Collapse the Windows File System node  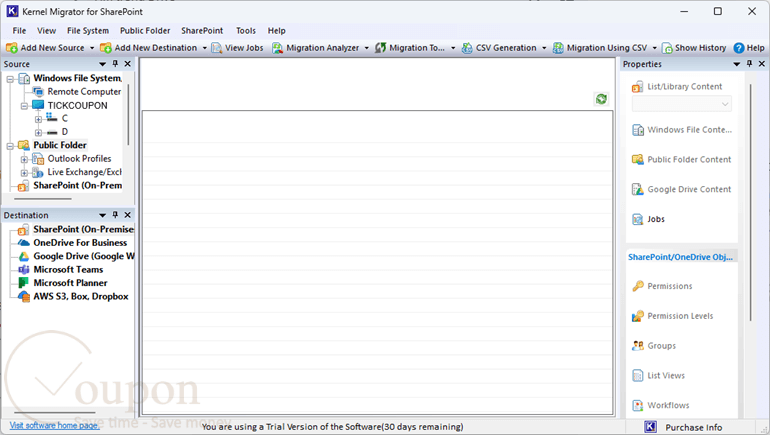point(10,79)
